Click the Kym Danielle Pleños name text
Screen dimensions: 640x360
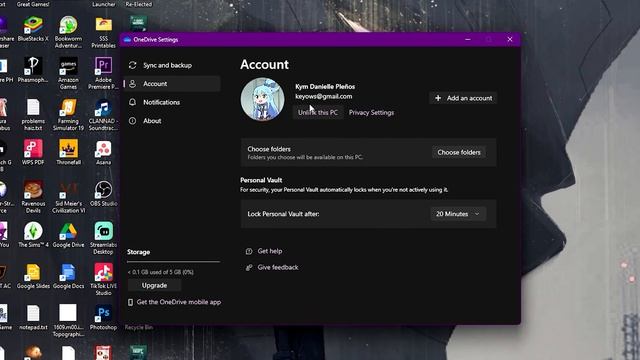click(x=325, y=87)
